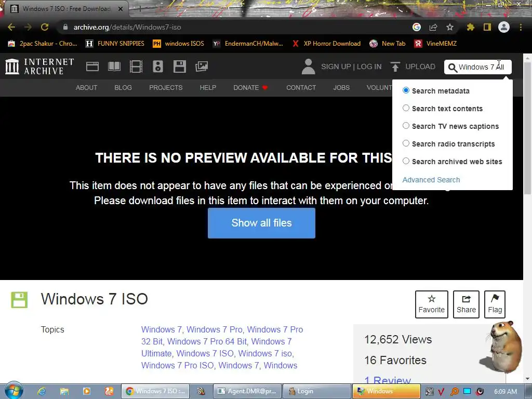Click the Google icon in the address bar

coord(417,27)
